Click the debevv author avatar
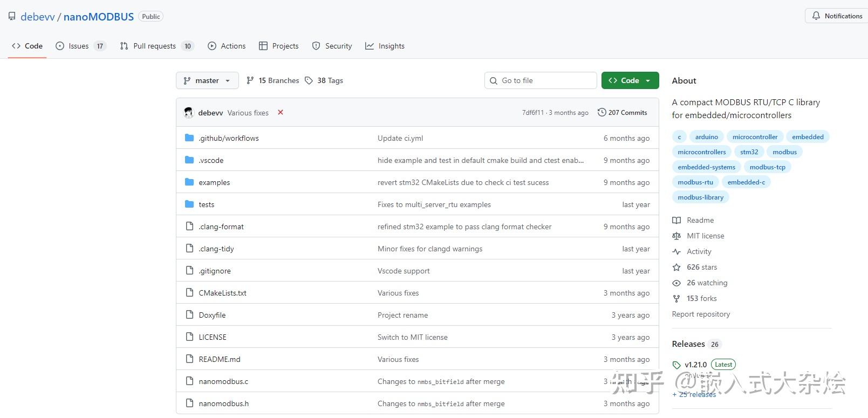868x418 pixels. click(188, 112)
